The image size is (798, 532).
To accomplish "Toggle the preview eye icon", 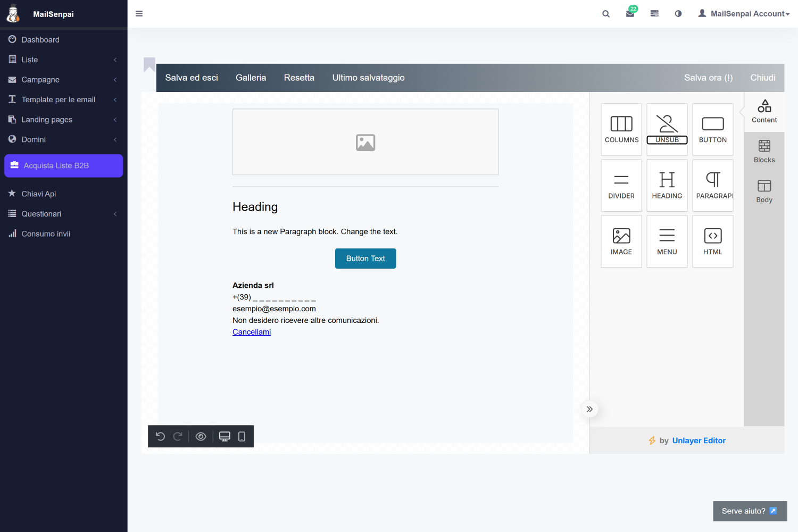I will pyautogui.click(x=201, y=436).
